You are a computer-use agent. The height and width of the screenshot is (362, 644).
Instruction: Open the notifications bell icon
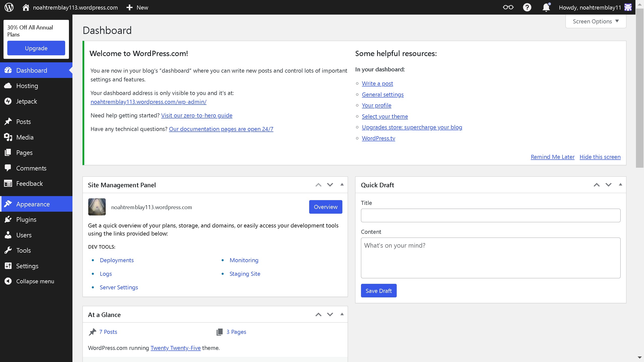pos(546,7)
